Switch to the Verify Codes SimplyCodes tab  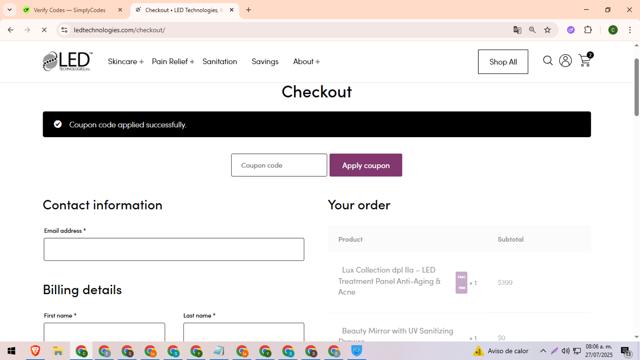coord(69,10)
